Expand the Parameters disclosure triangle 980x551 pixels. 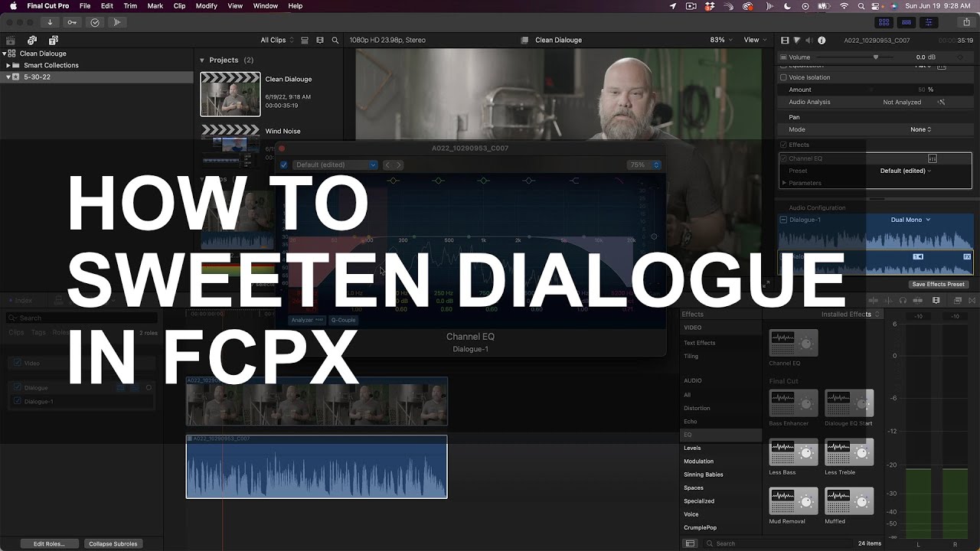(784, 183)
